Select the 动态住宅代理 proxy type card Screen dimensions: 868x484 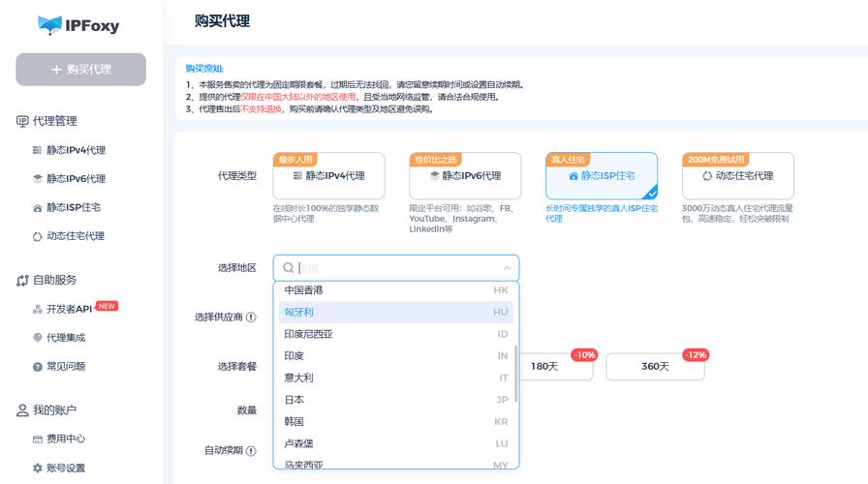click(738, 176)
